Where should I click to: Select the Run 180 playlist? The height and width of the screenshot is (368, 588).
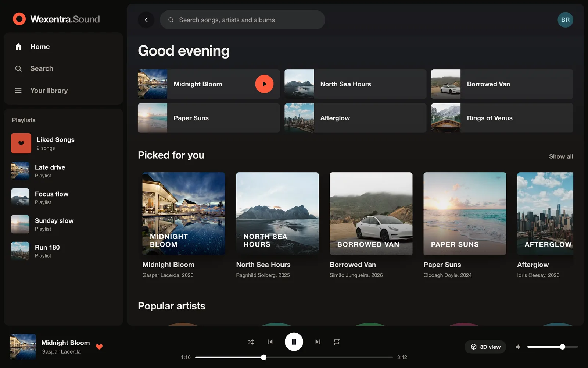click(x=63, y=251)
